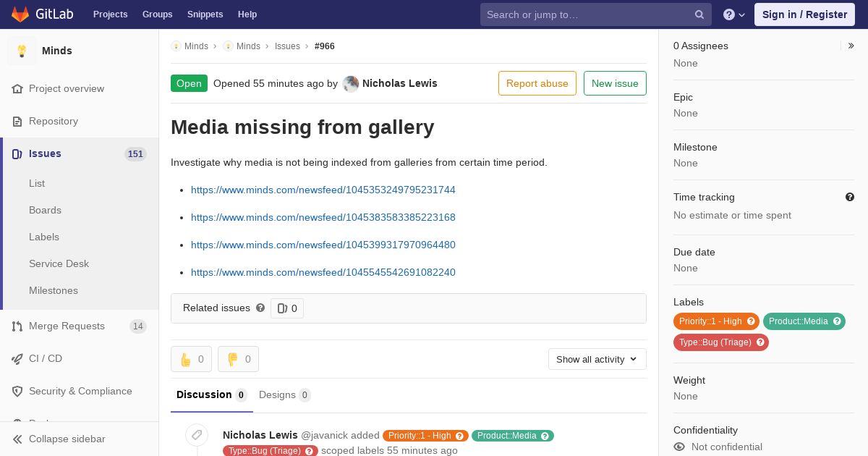The height and width of the screenshot is (456, 868).
Task: Click the Merge Requests count 14 badge
Action: click(138, 326)
